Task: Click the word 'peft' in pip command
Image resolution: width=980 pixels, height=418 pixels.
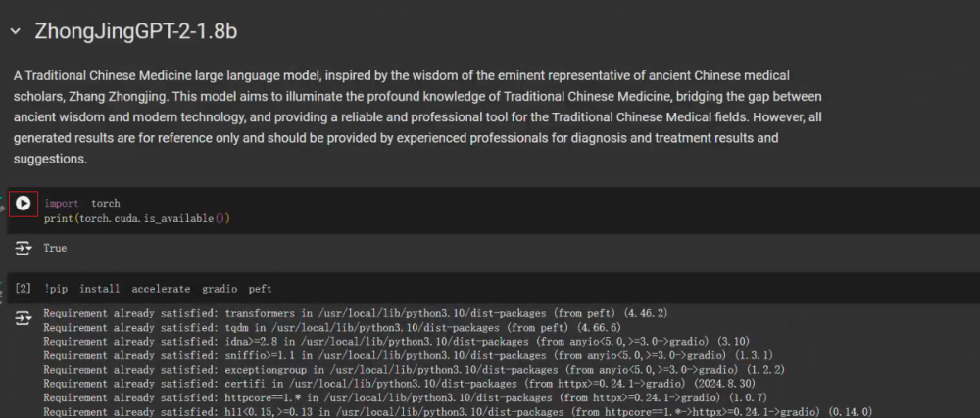Action: pos(260,289)
